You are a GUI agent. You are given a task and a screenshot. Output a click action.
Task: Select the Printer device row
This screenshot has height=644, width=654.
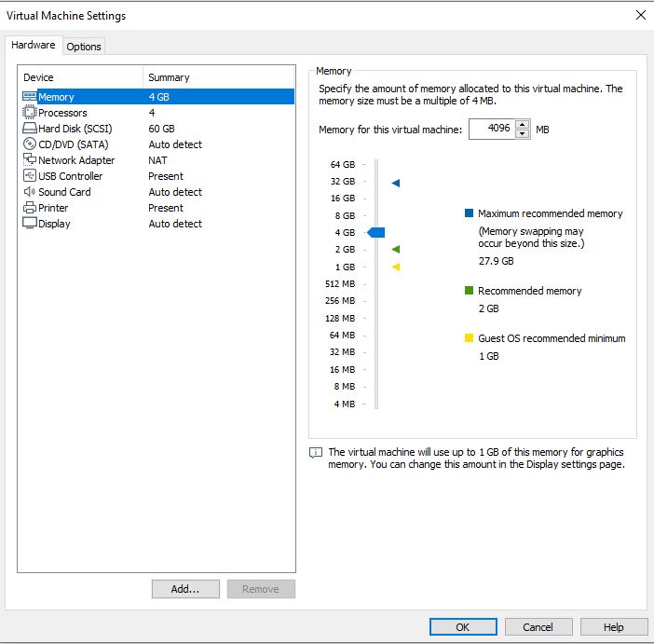pos(158,208)
